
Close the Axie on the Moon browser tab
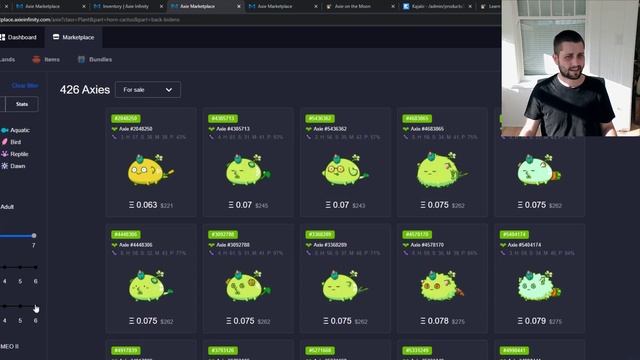(393, 7)
